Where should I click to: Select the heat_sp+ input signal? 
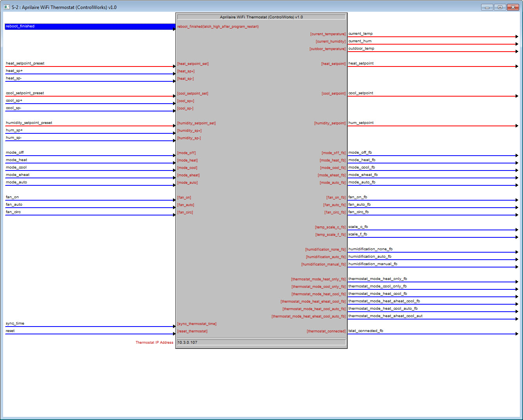pos(14,71)
